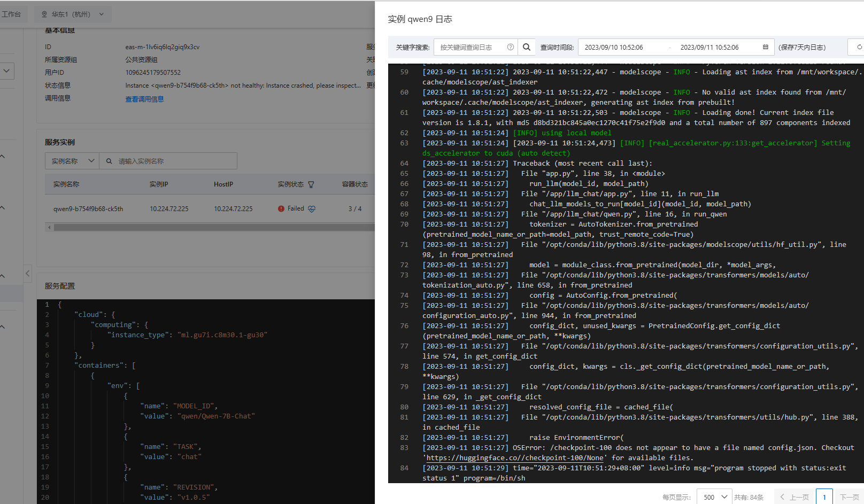Open the 华东1 (杭州) region dropdown
The image size is (864, 504).
click(x=73, y=14)
